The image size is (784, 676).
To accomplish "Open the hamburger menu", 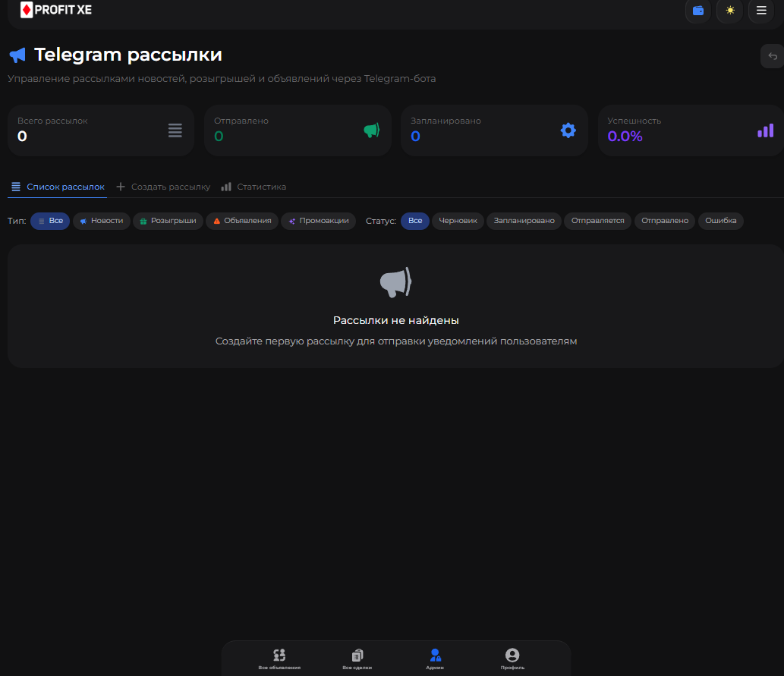I will click(761, 11).
